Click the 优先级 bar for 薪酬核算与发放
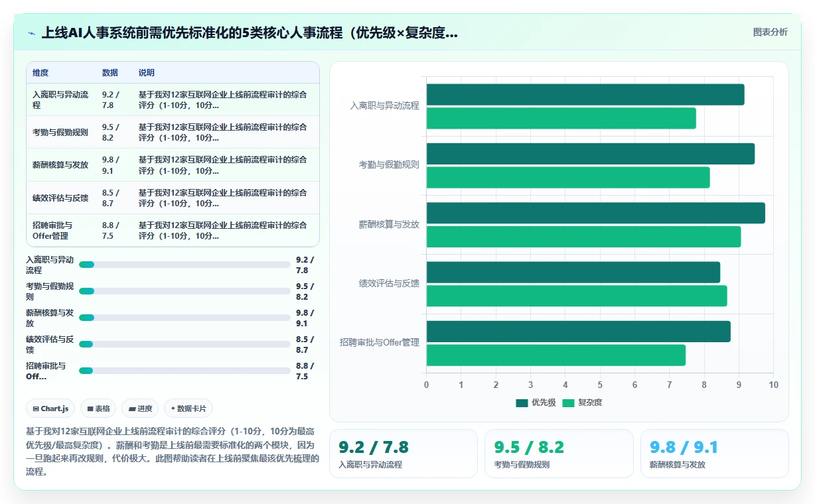 pos(595,213)
